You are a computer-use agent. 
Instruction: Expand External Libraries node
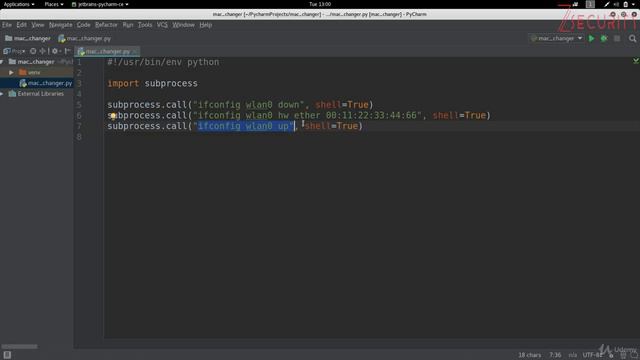point(2,94)
